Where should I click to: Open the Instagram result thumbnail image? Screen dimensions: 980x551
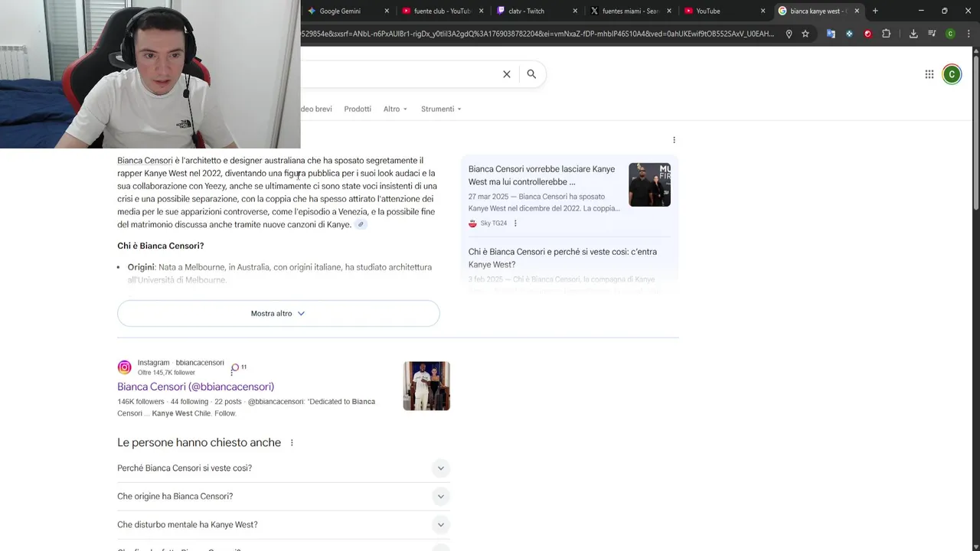426,386
